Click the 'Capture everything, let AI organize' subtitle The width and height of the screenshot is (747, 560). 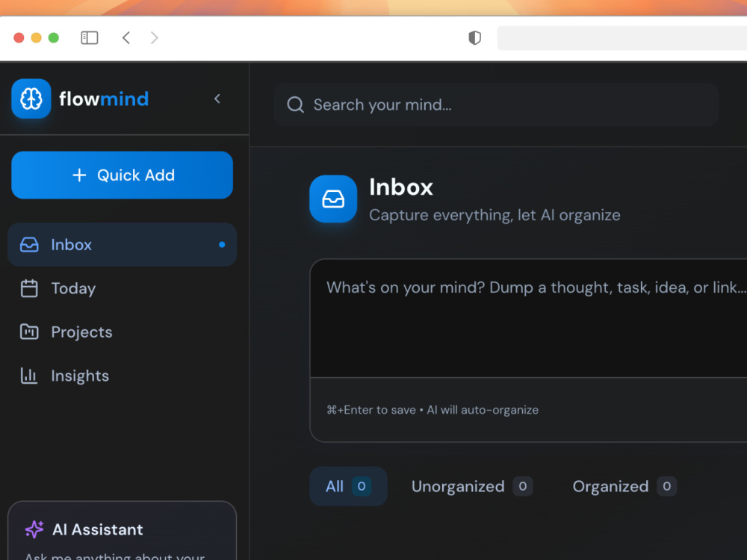coord(495,215)
